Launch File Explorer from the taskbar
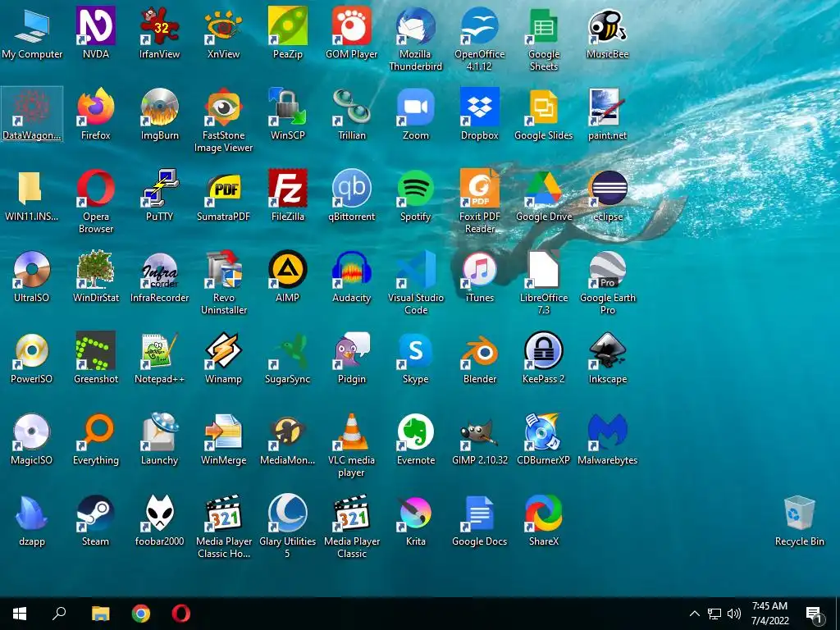Viewport: 840px width, 630px height. click(x=100, y=614)
